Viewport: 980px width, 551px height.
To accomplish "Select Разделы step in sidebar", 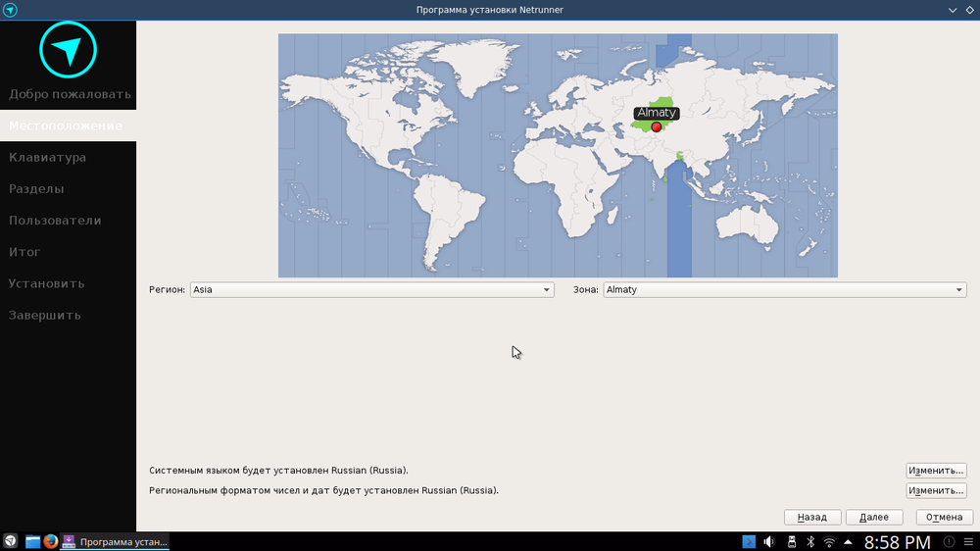I will (69, 189).
